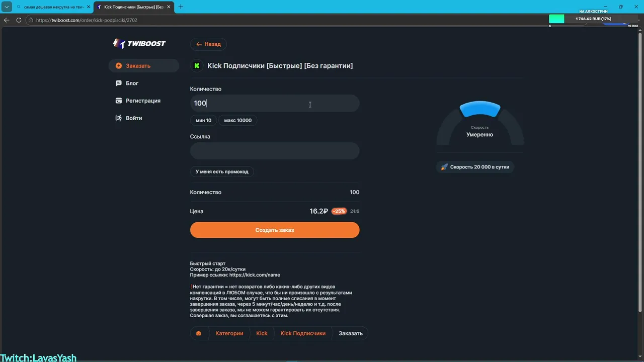Open the Kick breadcrumb link
The width and height of the screenshot is (644, 362).
[x=262, y=333]
